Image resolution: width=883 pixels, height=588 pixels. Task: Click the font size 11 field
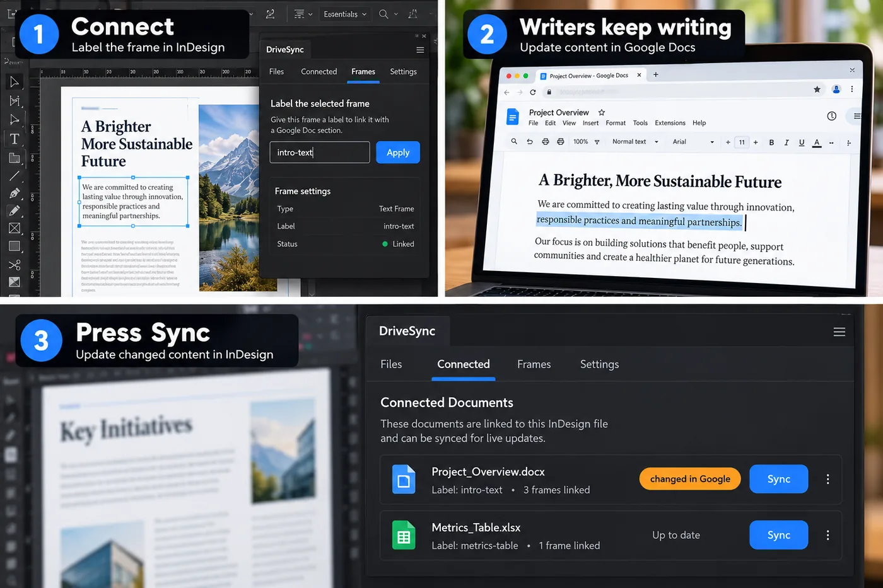pos(742,142)
